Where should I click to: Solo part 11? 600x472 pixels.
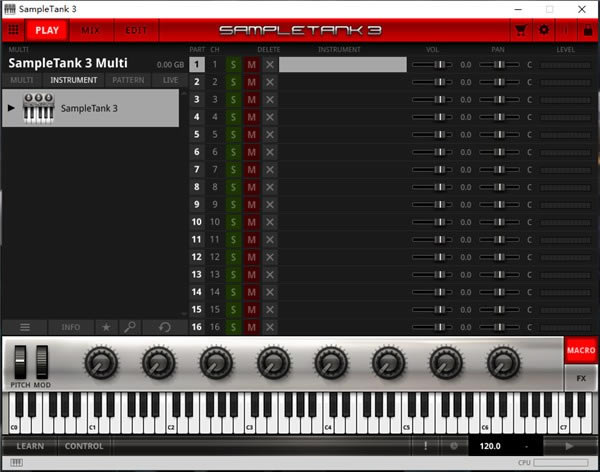[x=233, y=240]
